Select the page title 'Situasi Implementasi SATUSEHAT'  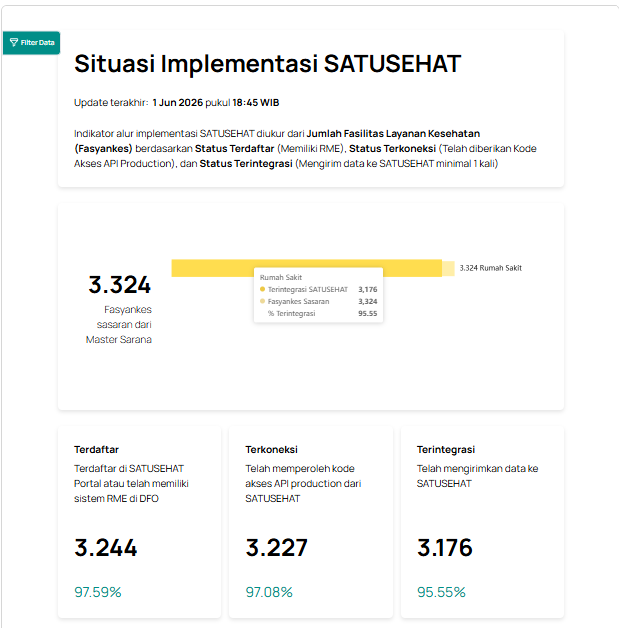coord(267,64)
